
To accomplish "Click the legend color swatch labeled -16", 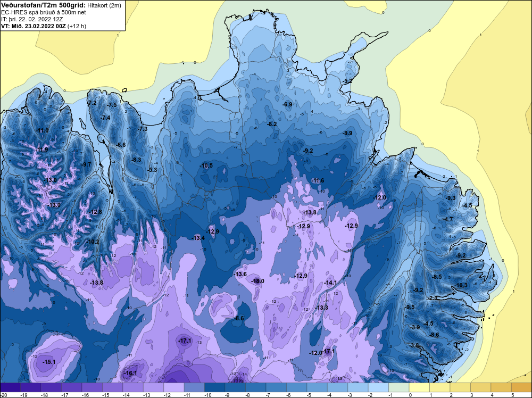I will 92,387.
